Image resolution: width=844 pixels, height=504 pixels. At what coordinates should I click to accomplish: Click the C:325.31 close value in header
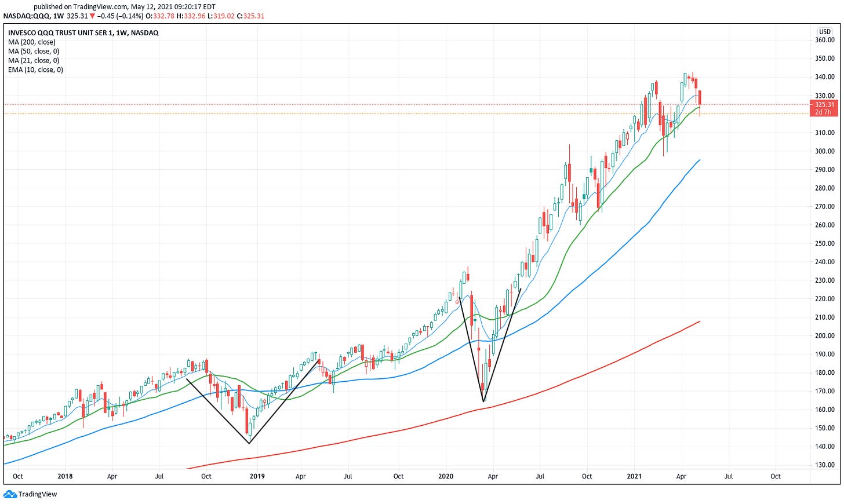pos(251,16)
